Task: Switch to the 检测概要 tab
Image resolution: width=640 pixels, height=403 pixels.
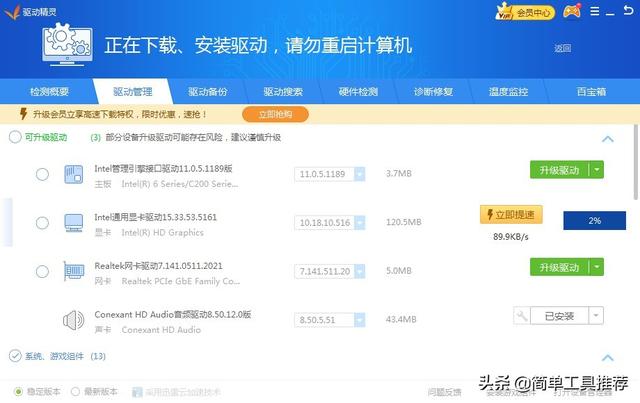Action: (x=49, y=92)
